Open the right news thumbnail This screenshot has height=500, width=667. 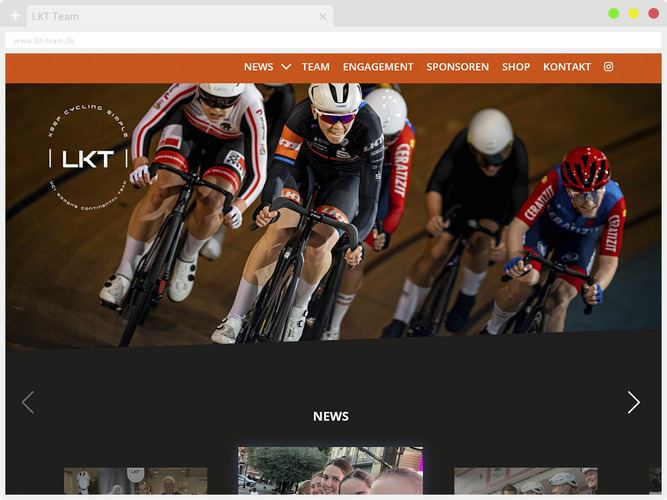525,481
